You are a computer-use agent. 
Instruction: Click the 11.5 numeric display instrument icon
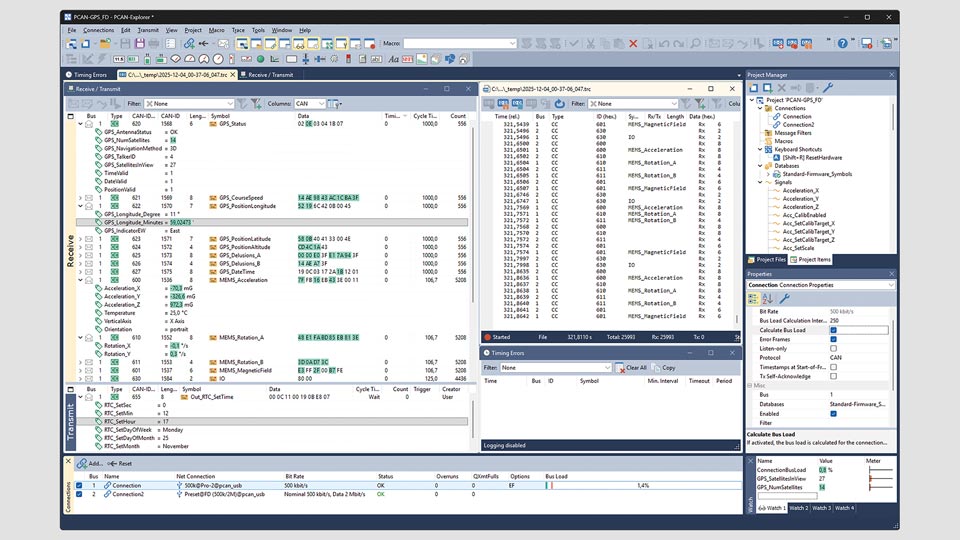pyautogui.click(x=118, y=59)
